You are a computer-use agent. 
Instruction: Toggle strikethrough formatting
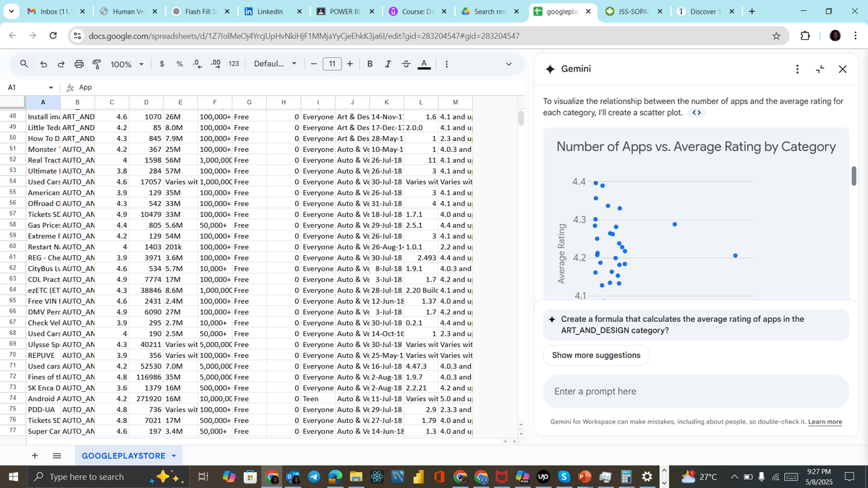[406, 64]
